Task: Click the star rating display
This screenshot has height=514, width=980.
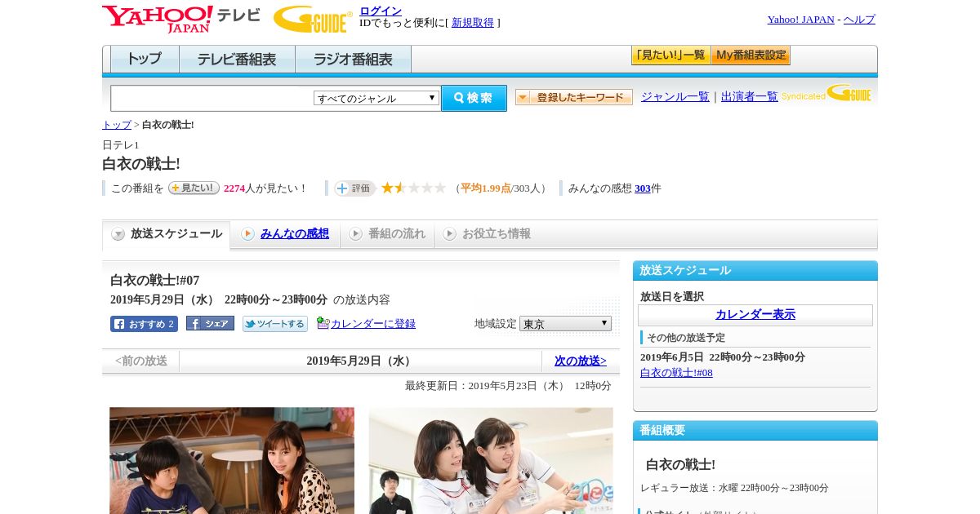Action: [x=414, y=188]
